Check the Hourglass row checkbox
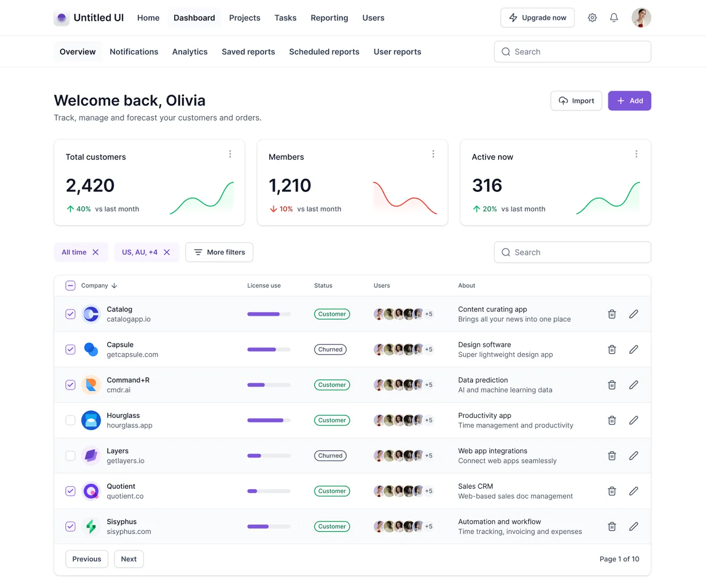Viewport: 706px width, 588px height. (70, 420)
